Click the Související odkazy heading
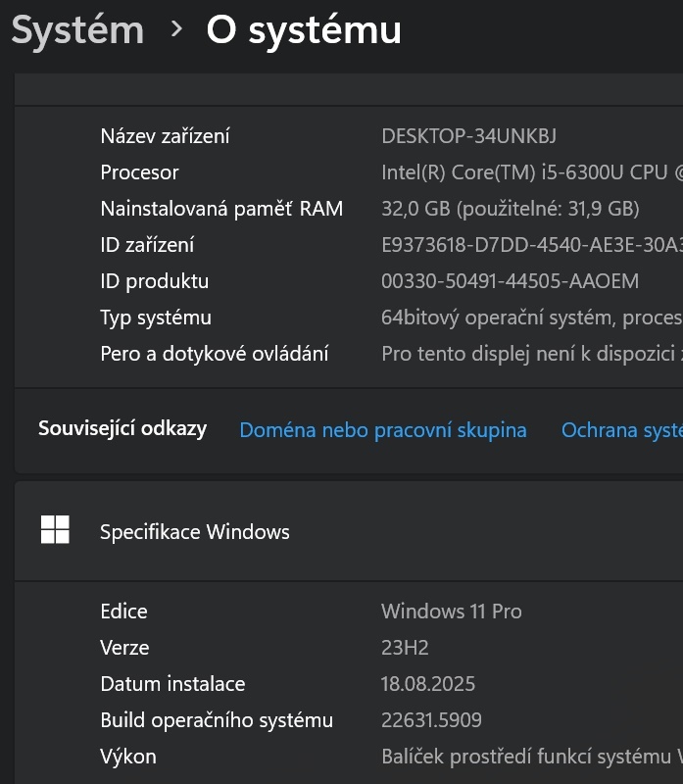Image resolution: width=683 pixels, height=784 pixels. [122, 428]
